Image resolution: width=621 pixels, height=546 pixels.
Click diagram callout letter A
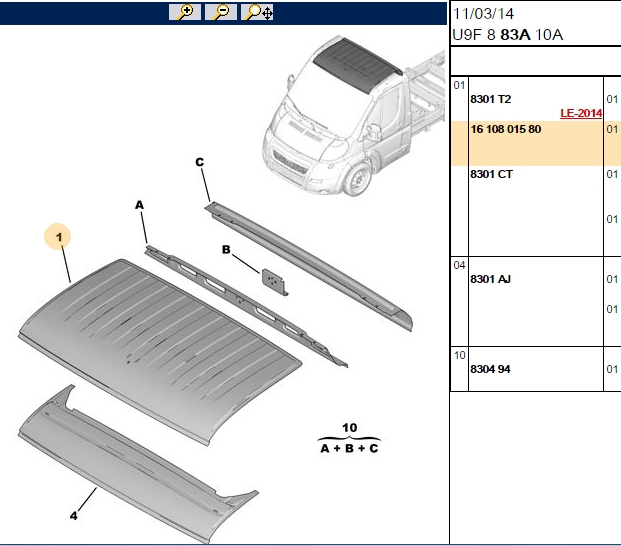tap(139, 205)
